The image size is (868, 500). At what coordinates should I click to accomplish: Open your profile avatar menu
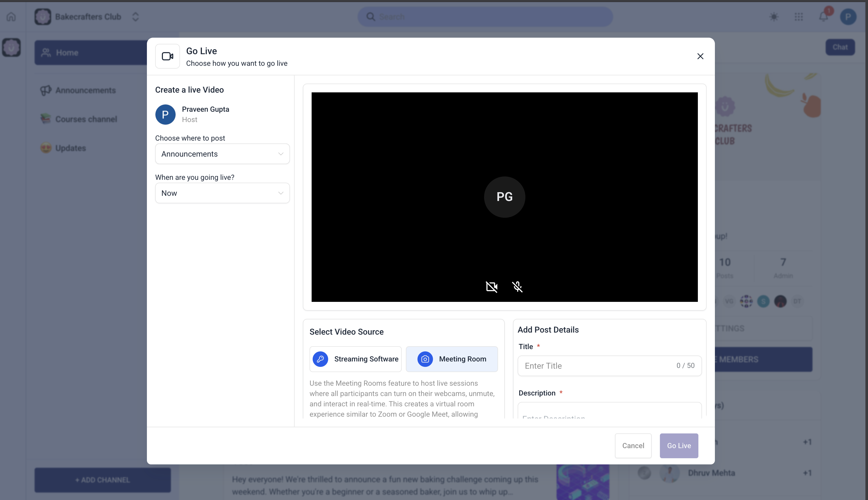848,17
